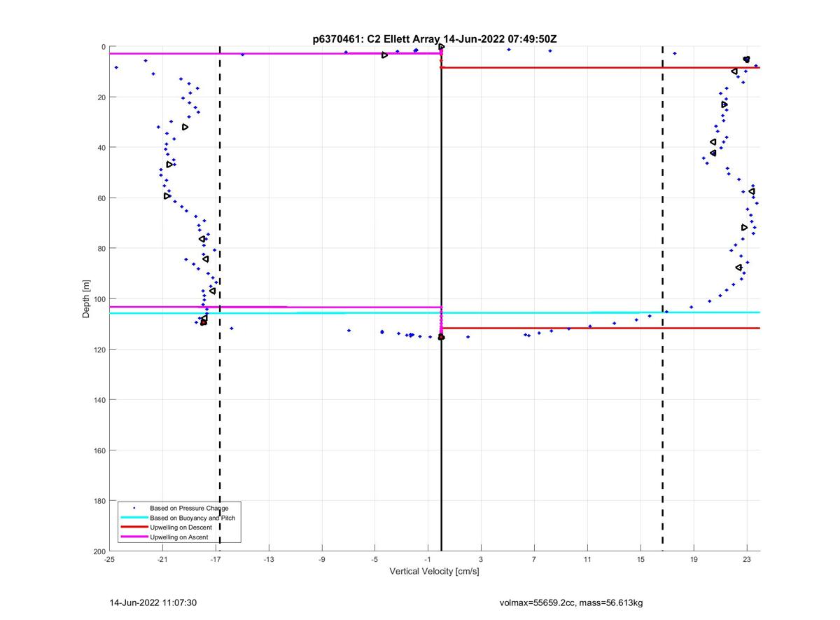Click the magenta line sample in the legend
This screenshot has width=840, height=620.
pyautogui.click(x=134, y=537)
